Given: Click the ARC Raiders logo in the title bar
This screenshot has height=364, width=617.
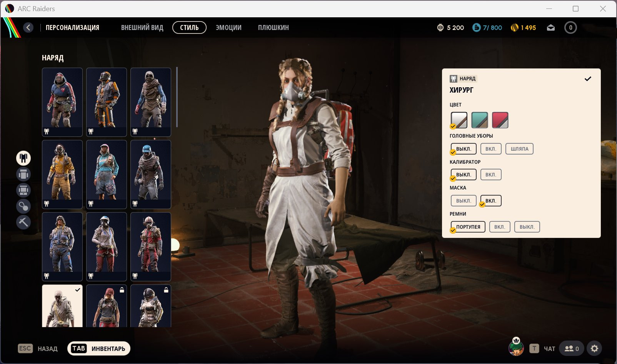Looking at the screenshot, I should [x=10, y=8].
